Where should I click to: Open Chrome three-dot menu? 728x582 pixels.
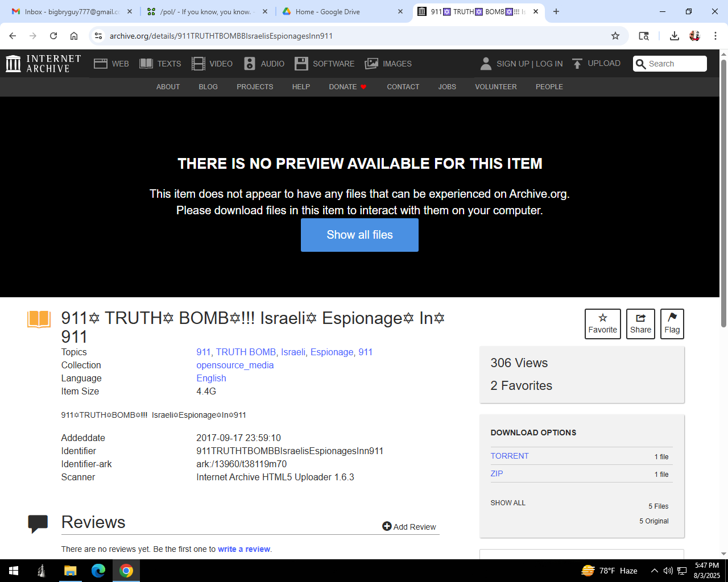point(715,36)
